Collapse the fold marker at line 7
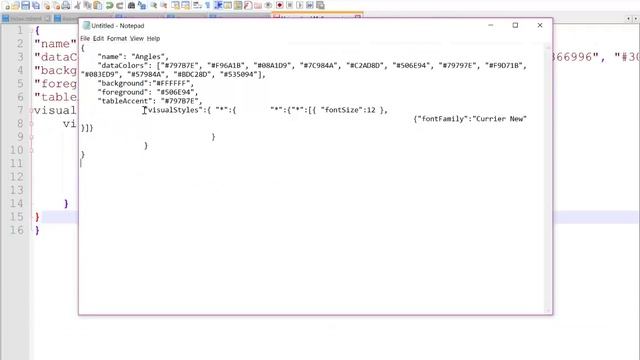 tap(31, 110)
